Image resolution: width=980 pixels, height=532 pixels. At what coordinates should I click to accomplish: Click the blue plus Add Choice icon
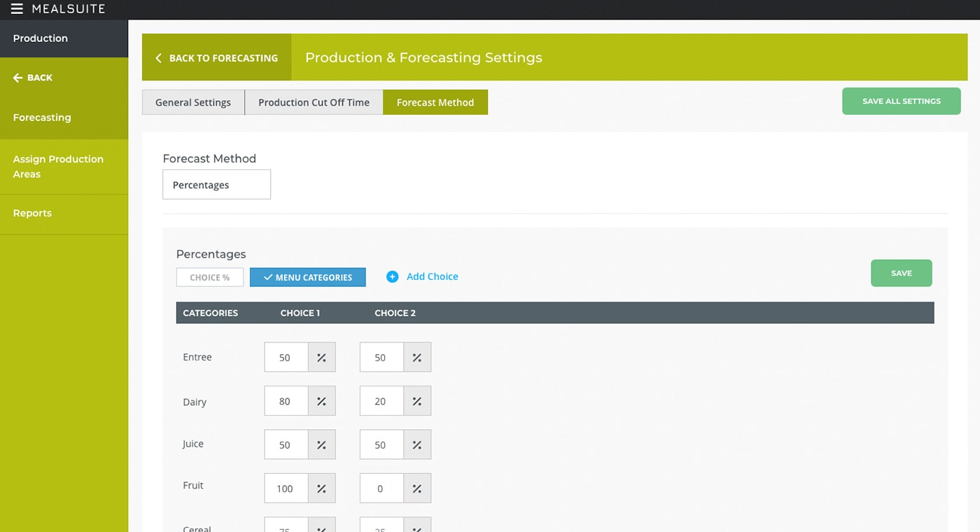coord(392,276)
